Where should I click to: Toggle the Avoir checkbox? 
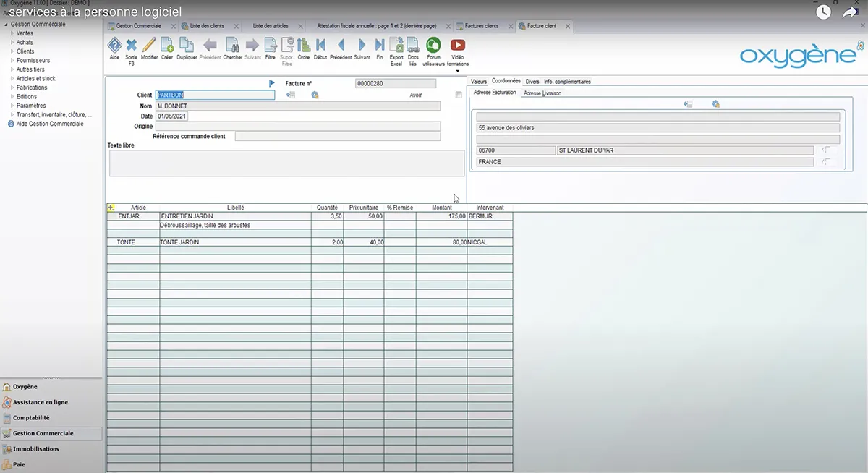point(459,95)
